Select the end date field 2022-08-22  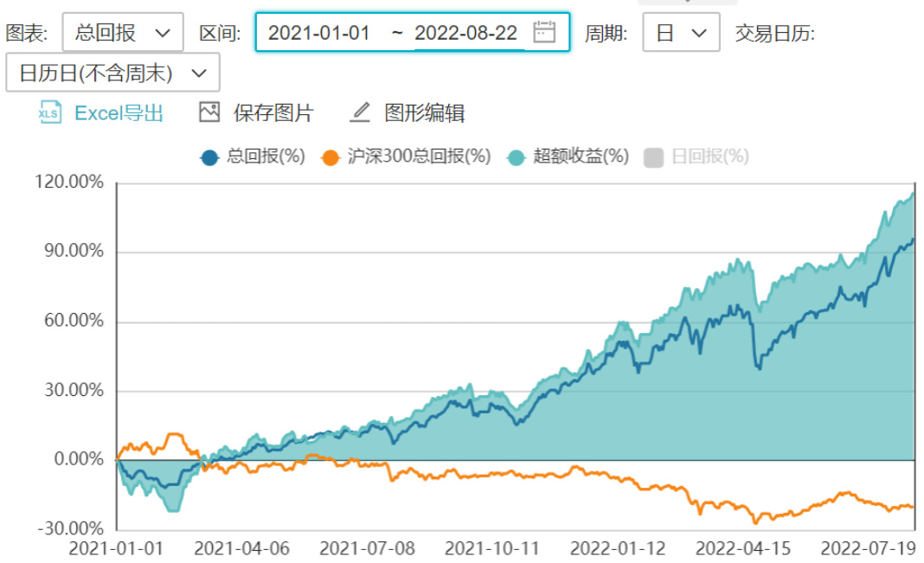click(466, 33)
